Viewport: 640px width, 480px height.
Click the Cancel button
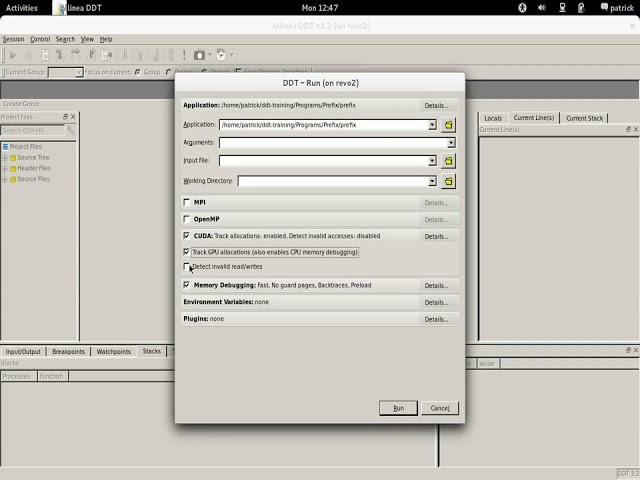(x=440, y=408)
